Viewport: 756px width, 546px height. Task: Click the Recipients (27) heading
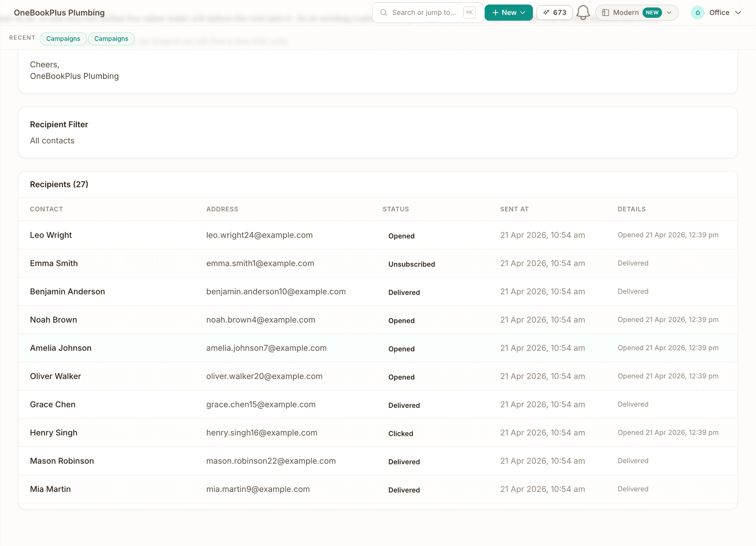pyautogui.click(x=59, y=184)
